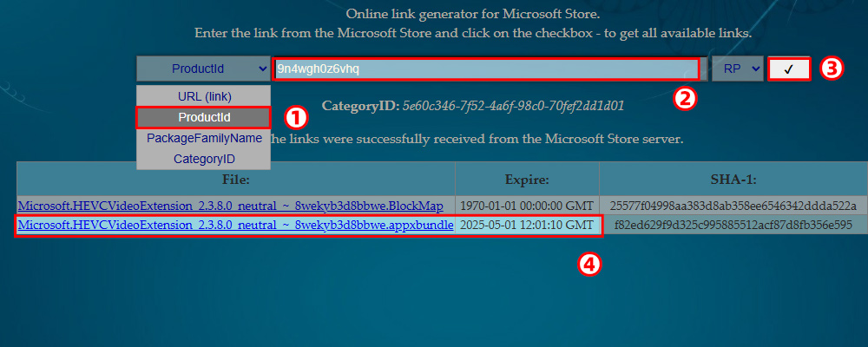Open the RP ring dropdown
This screenshot has width=868, height=347.
coord(737,69)
